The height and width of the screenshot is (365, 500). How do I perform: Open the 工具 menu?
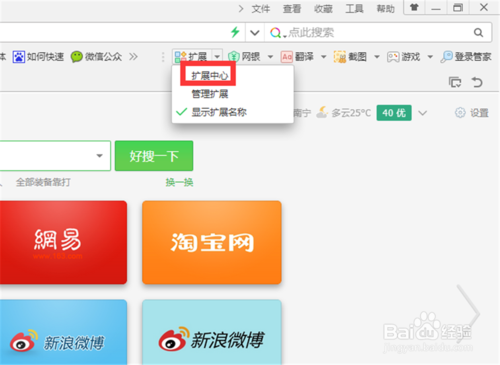click(x=354, y=9)
